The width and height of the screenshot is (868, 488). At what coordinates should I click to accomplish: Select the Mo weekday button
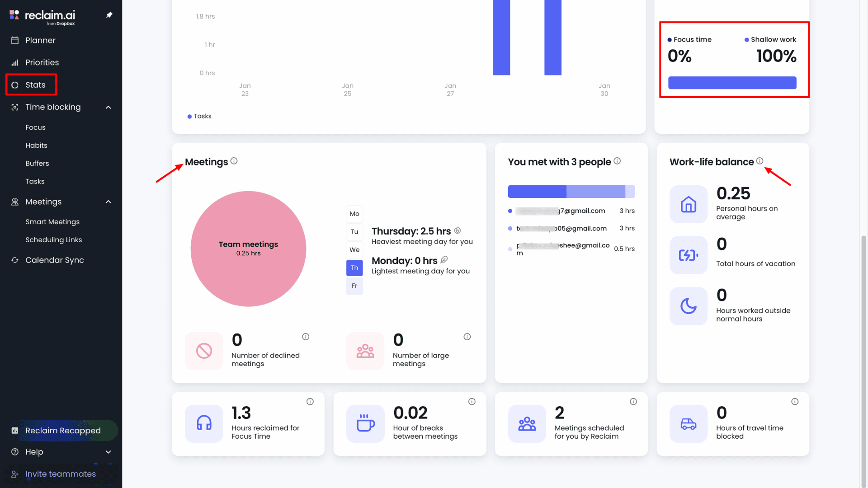pyautogui.click(x=354, y=214)
